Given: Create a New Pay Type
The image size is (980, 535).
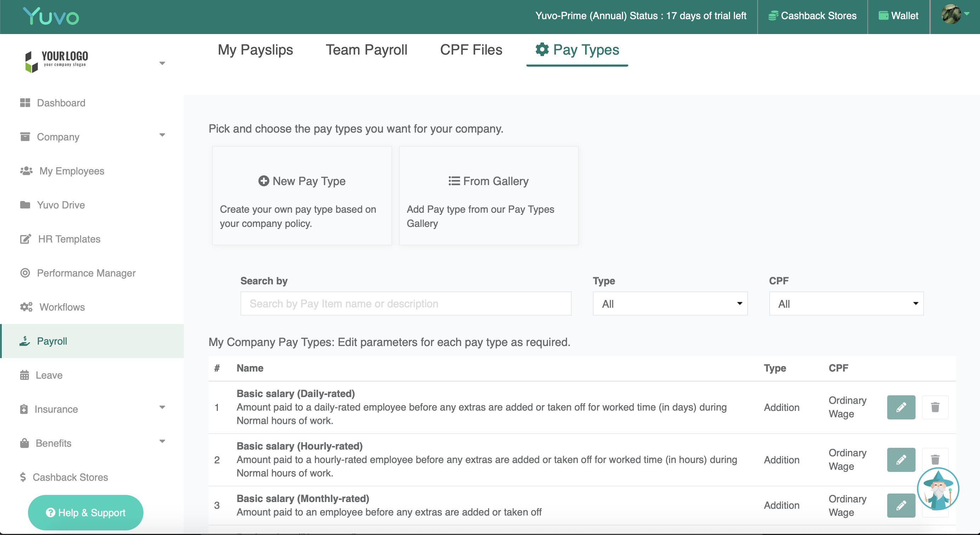Looking at the screenshot, I should point(302,181).
